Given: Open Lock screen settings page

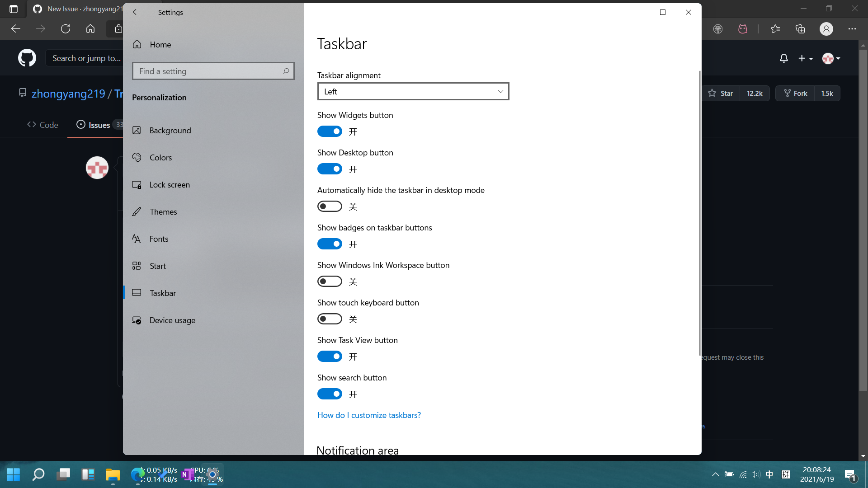Looking at the screenshot, I should tap(213, 184).
